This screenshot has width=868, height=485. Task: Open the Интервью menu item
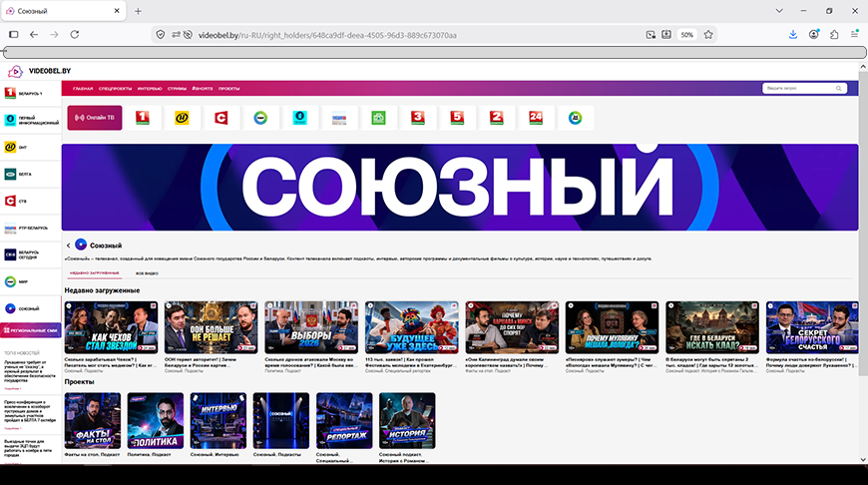(150, 89)
